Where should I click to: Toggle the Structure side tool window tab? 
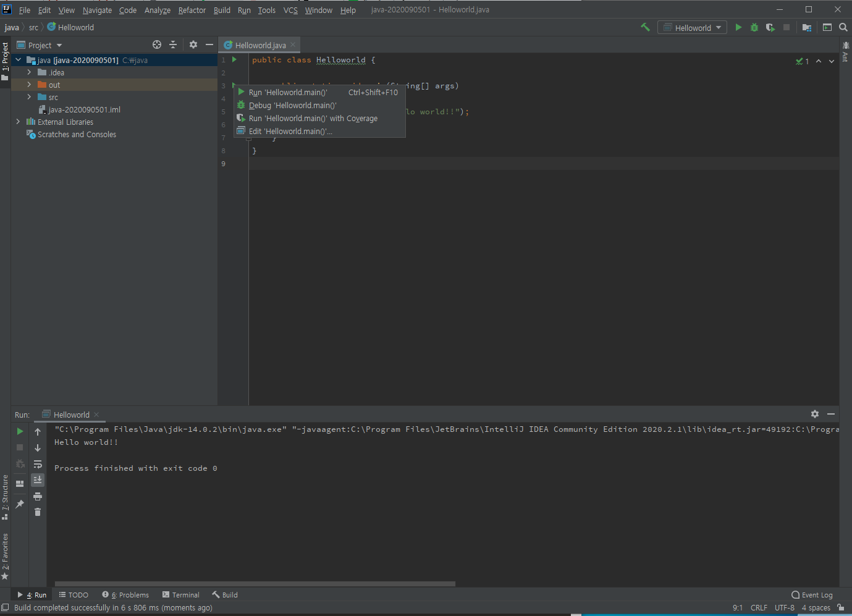(x=5, y=497)
